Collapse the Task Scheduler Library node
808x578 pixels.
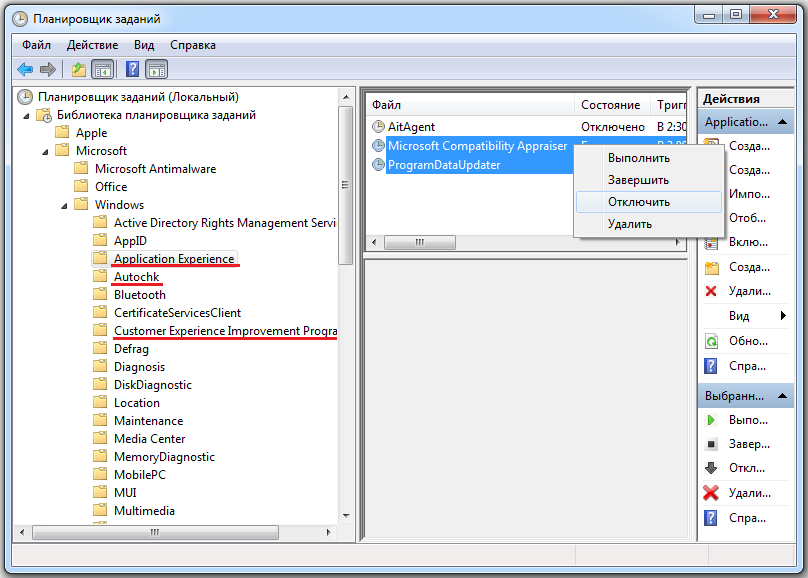pos(26,116)
